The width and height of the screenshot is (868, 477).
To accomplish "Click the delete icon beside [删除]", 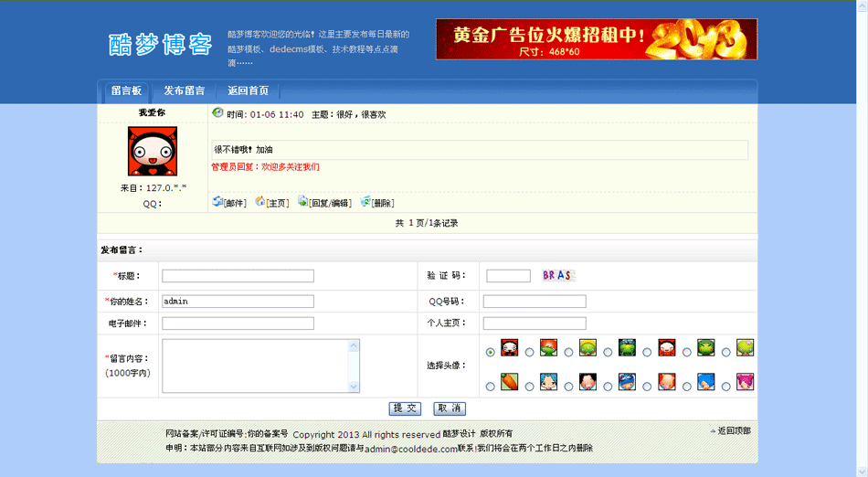I will tap(365, 202).
